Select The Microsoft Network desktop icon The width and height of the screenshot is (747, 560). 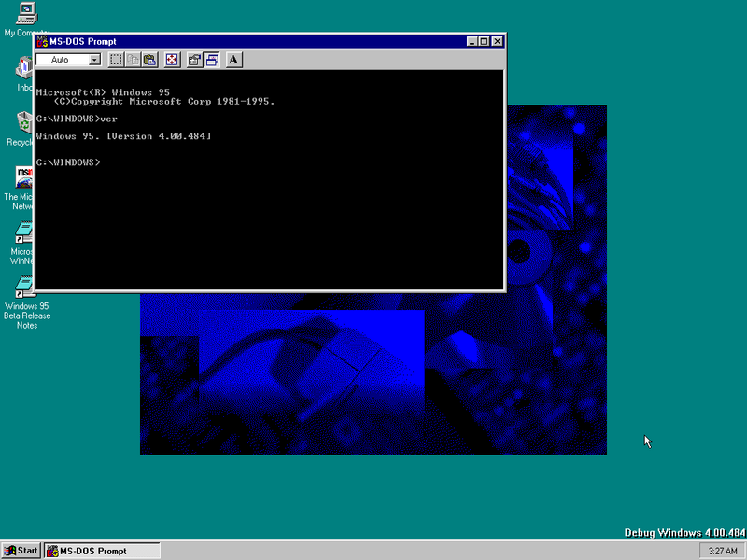(25, 177)
